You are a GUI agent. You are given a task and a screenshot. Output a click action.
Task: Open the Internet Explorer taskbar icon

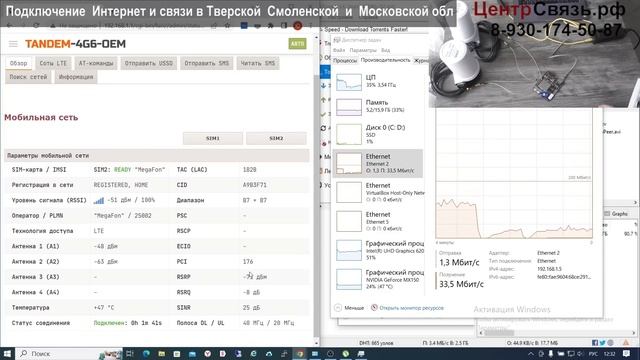click(253, 353)
